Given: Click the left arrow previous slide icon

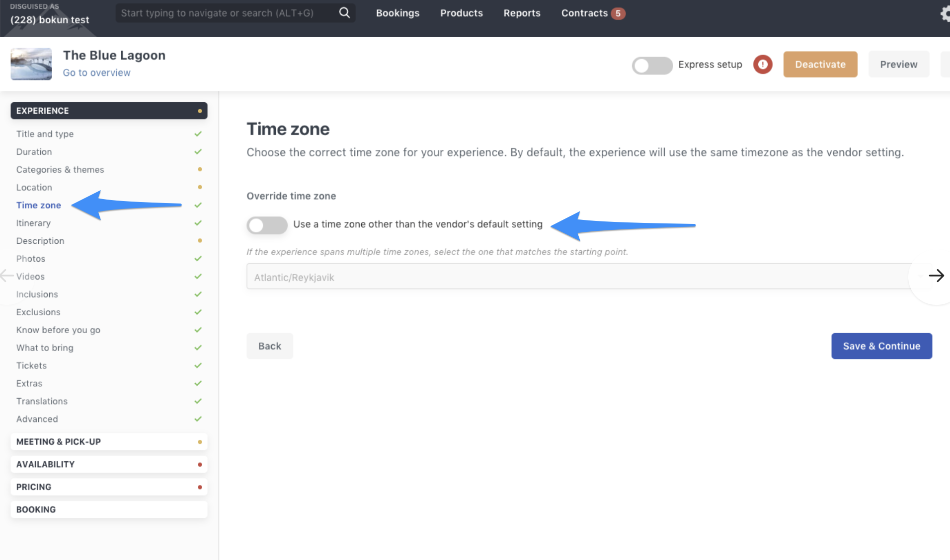Looking at the screenshot, I should tap(6, 276).
